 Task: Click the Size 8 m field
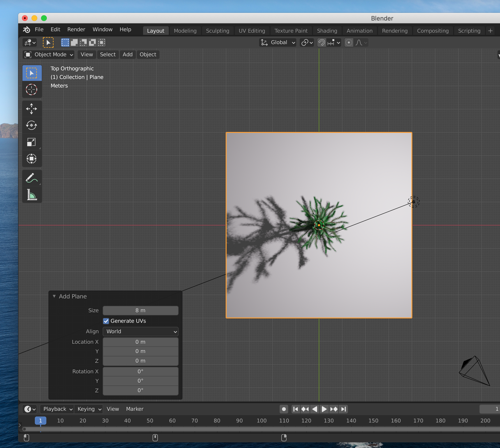click(x=140, y=311)
